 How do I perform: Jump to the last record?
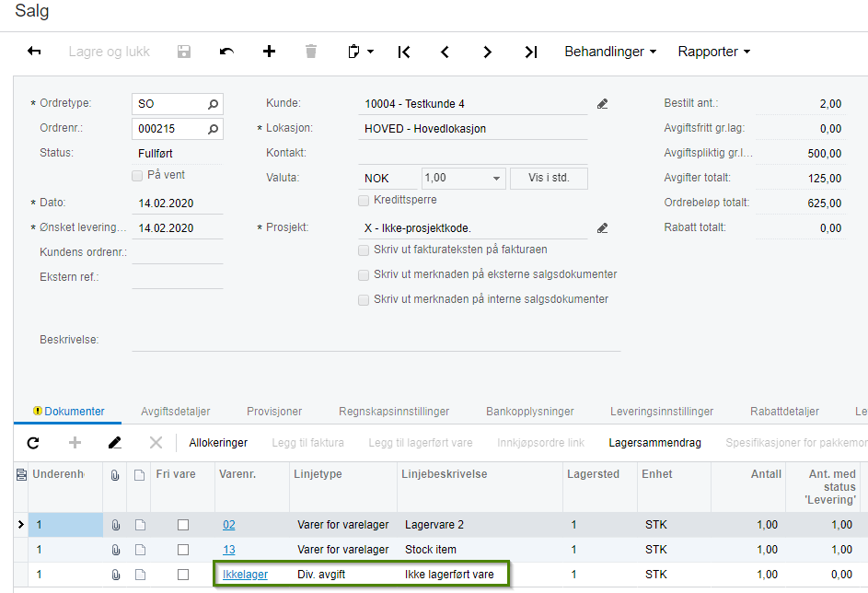click(x=530, y=52)
